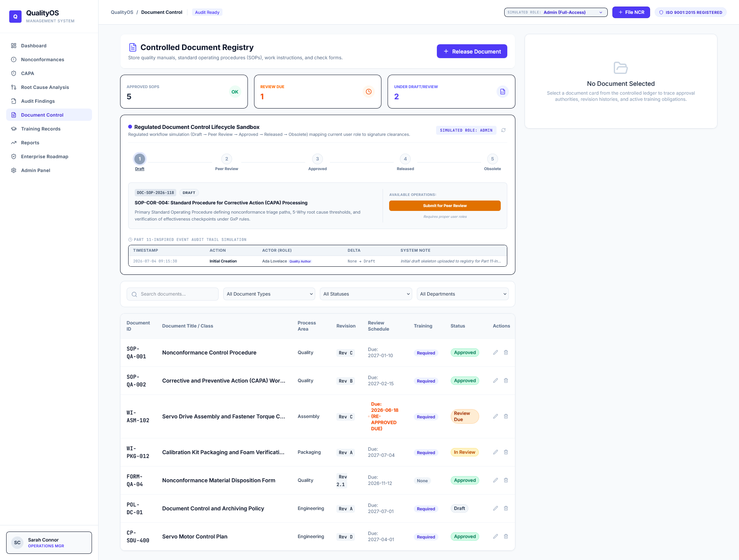This screenshot has height=560, width=739.
Task: Click the ISO 9001:2015 Registered badge
Action: point(691,12)
